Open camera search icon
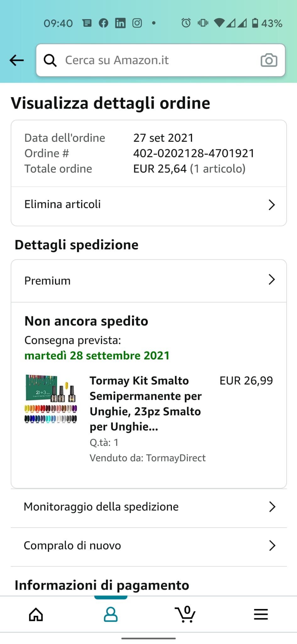The height and width of the screenshot is (644, 297). 269,60
